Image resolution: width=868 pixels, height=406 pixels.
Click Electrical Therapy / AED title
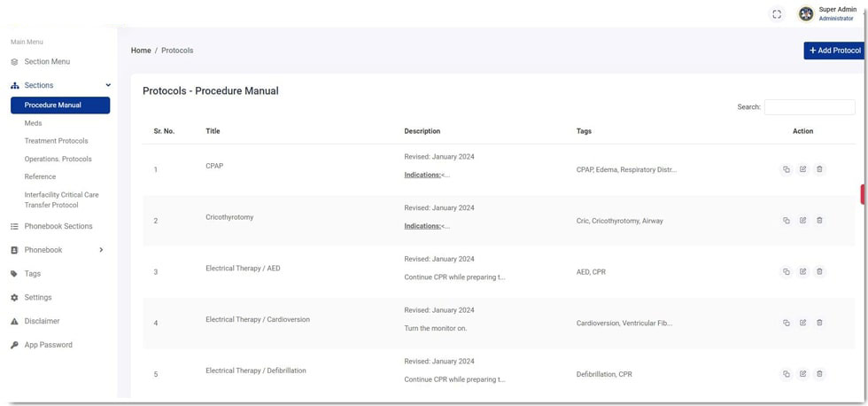(x=243, y=268)
